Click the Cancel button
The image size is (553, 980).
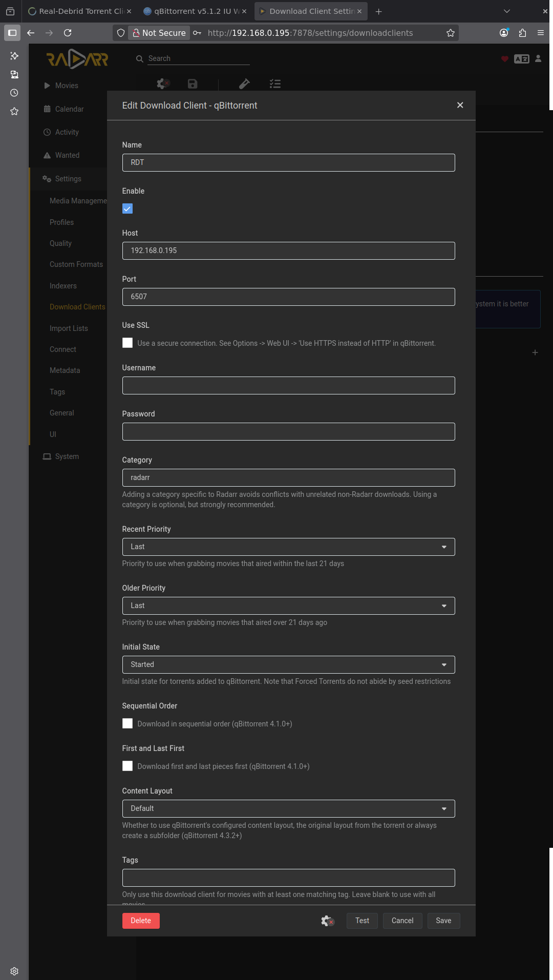point(402,921)
